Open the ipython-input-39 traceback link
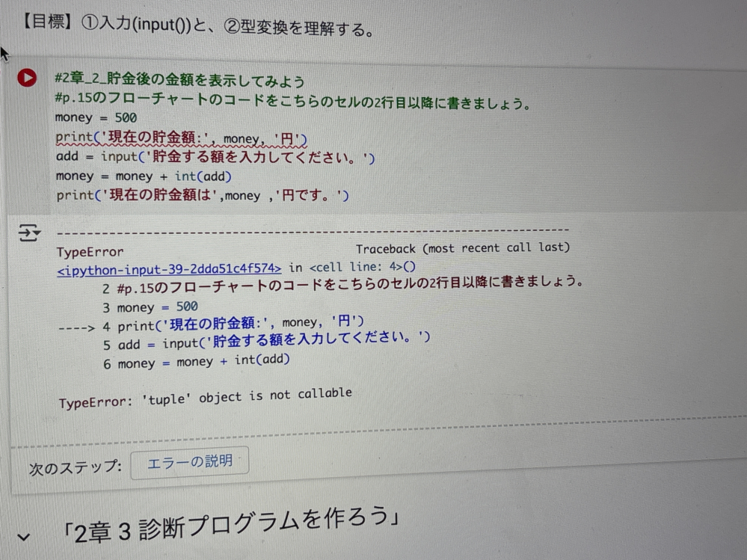The image size is (747, 560). [x=169, y=269]
